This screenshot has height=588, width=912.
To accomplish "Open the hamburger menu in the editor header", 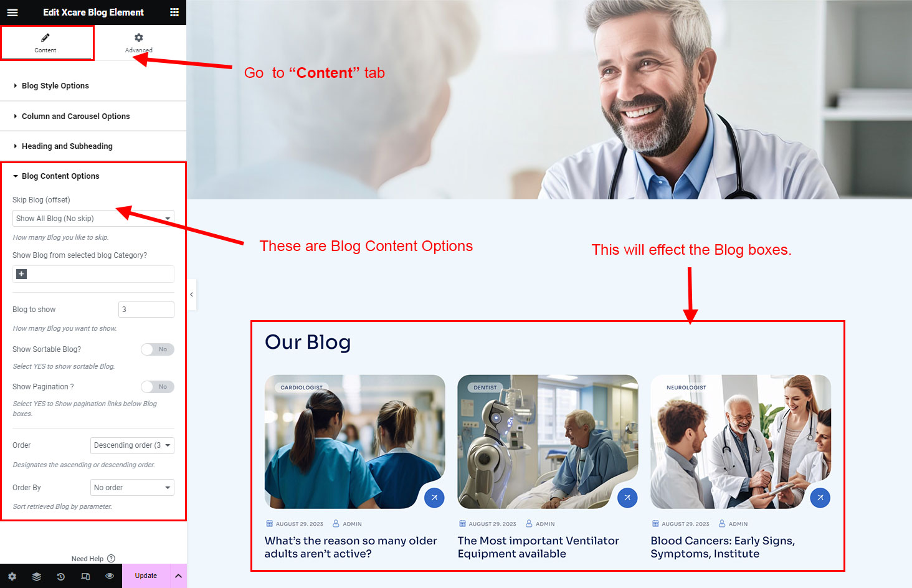I will pos(12,12).
